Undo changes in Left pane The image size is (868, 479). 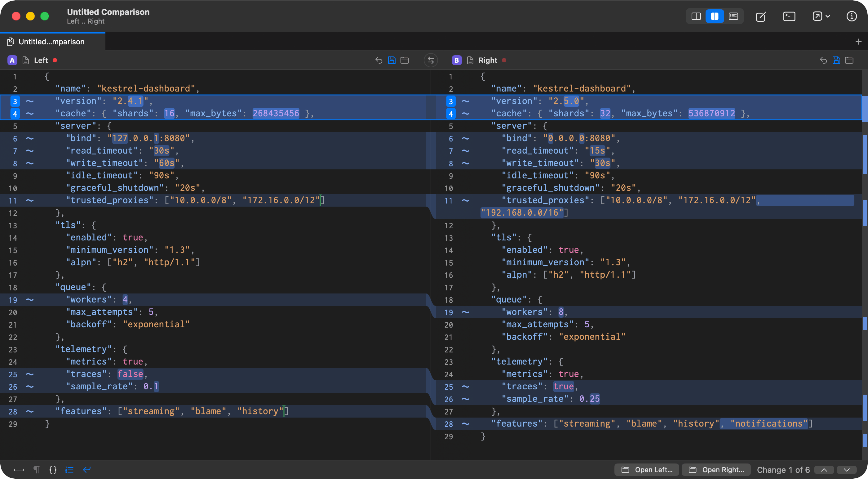coord(379,60)
